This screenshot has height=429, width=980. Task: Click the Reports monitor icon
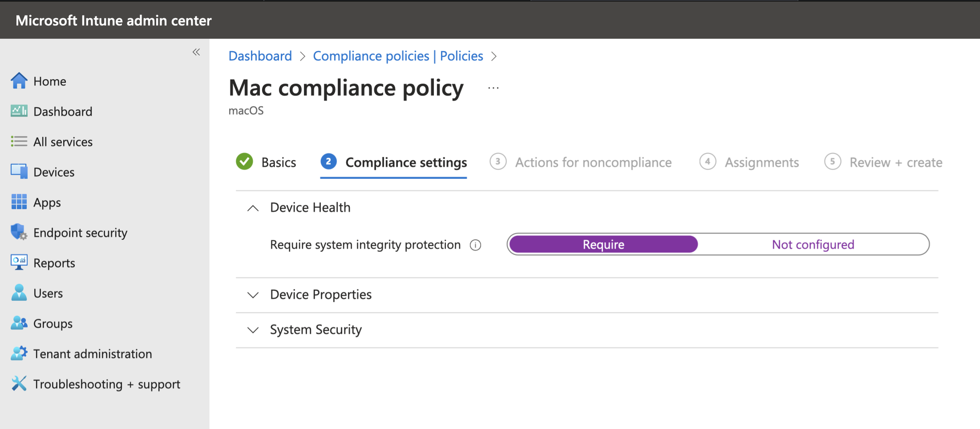coord(19,263)
